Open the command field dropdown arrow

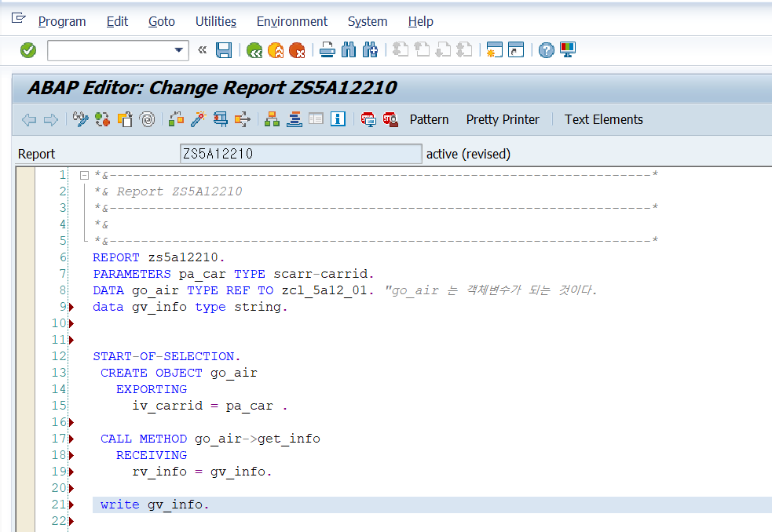(x=178, y=50)
